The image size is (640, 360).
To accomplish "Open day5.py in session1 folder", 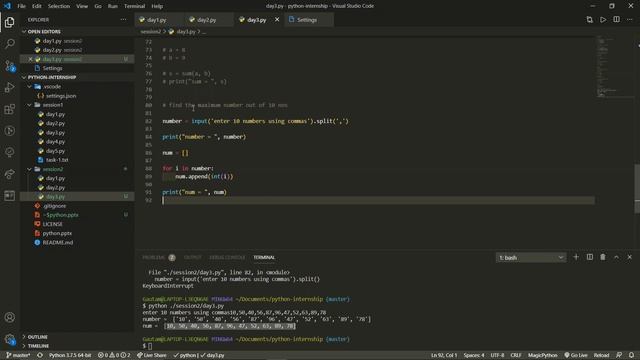I will coord(55,151).
